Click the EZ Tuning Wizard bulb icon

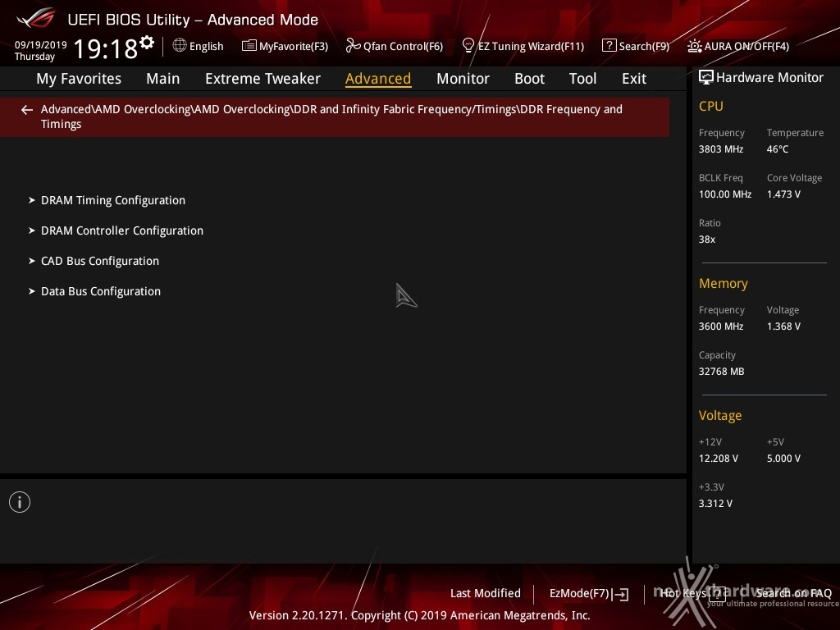pos(468,46)
